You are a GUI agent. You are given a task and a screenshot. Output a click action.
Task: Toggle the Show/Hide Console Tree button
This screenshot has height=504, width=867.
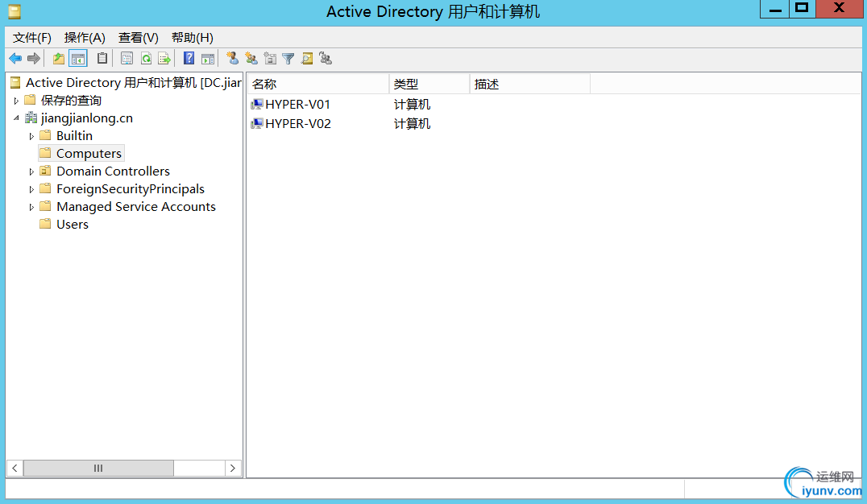click(x=78, y=58)
